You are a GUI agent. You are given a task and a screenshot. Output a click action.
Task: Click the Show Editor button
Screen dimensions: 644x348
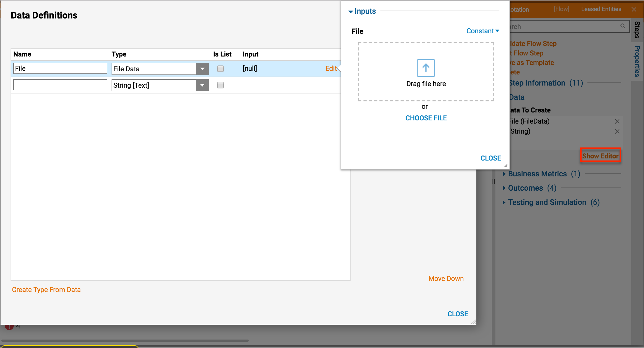tap(600, 156)
